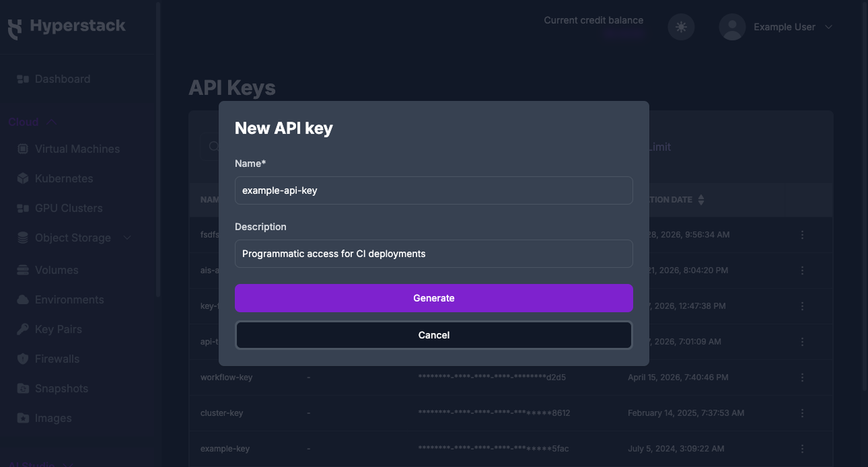Open the Snapshots link
This screenshot has width=868, height=467.
(62, 389)
